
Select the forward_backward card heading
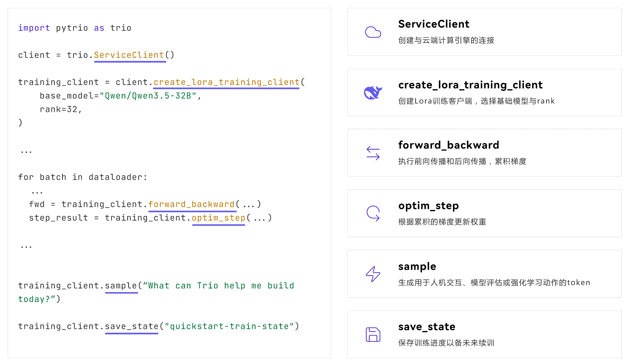coord(449,145)
